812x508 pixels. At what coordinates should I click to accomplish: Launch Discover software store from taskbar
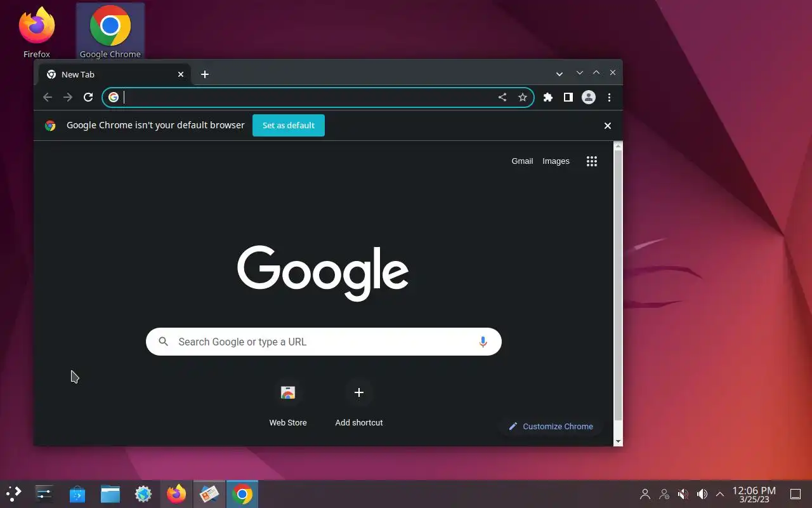pyautogui.click(x=77, y=493)
